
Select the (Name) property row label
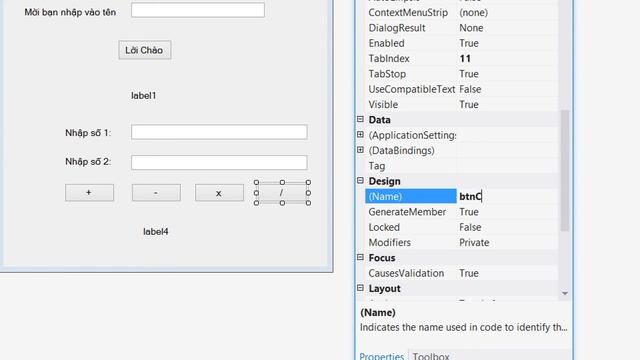pyautogui.click(x=411, y=196)
